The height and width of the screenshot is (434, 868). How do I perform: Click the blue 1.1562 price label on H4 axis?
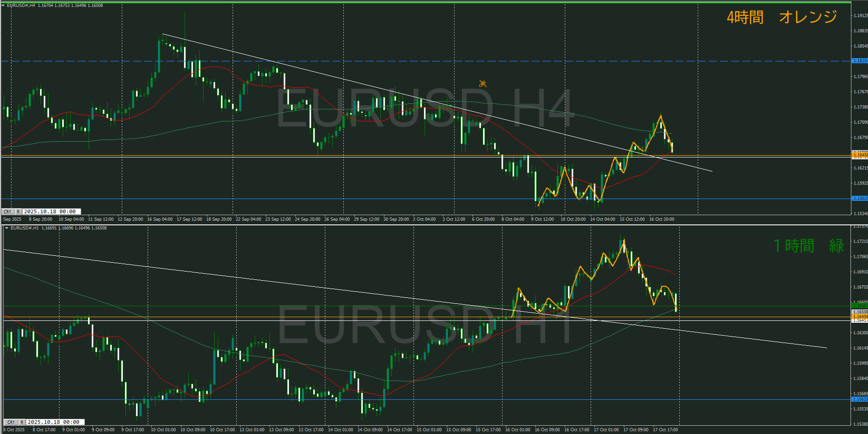click(x=859, y=199)
